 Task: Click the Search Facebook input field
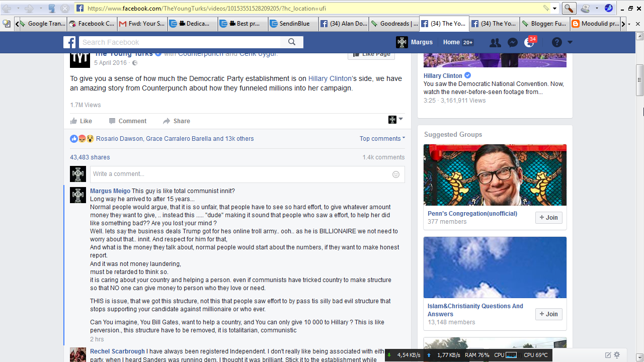pos(180,42)
